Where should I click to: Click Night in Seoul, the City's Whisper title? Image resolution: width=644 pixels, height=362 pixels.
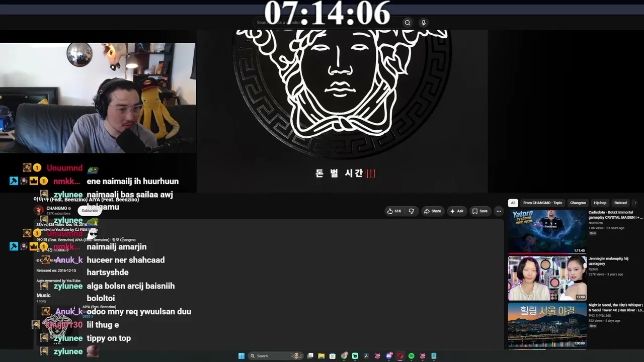point(616,308)
